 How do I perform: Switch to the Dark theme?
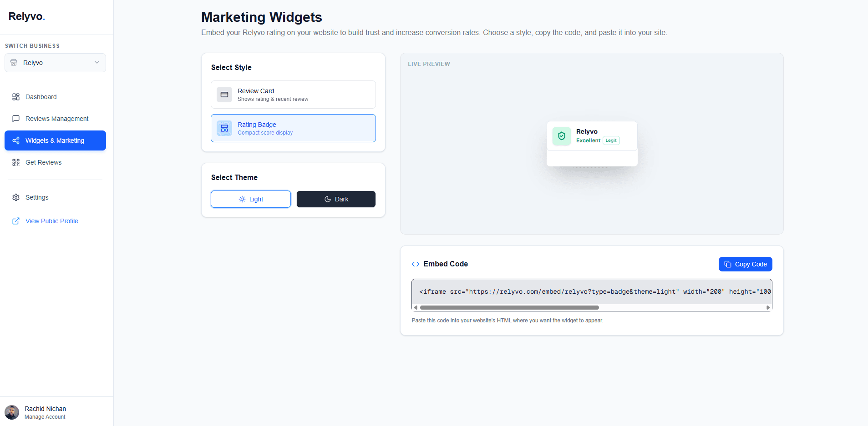coord(335,199)
